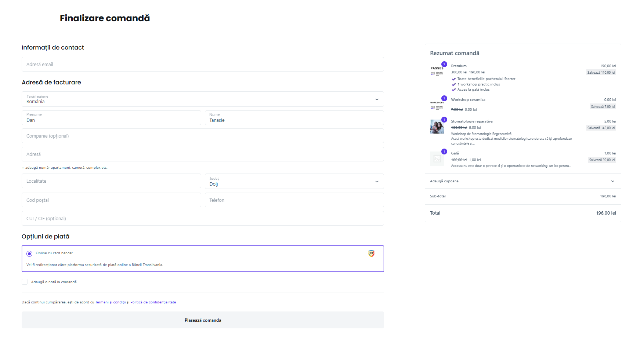The width and height of the screenshot is (644, 361).
Task: Click the Prenume field containing Dan
Action: pyautogui.click(x=111, y=118)
